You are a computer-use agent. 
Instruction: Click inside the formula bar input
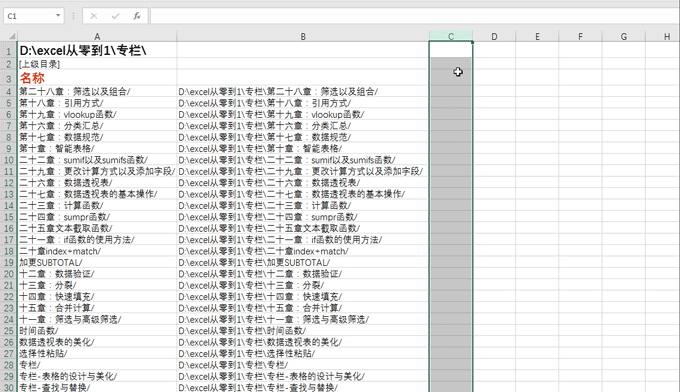414,16
